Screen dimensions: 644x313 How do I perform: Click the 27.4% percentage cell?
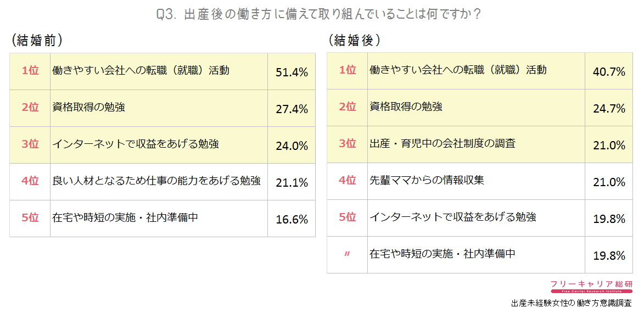click(292, 108)
